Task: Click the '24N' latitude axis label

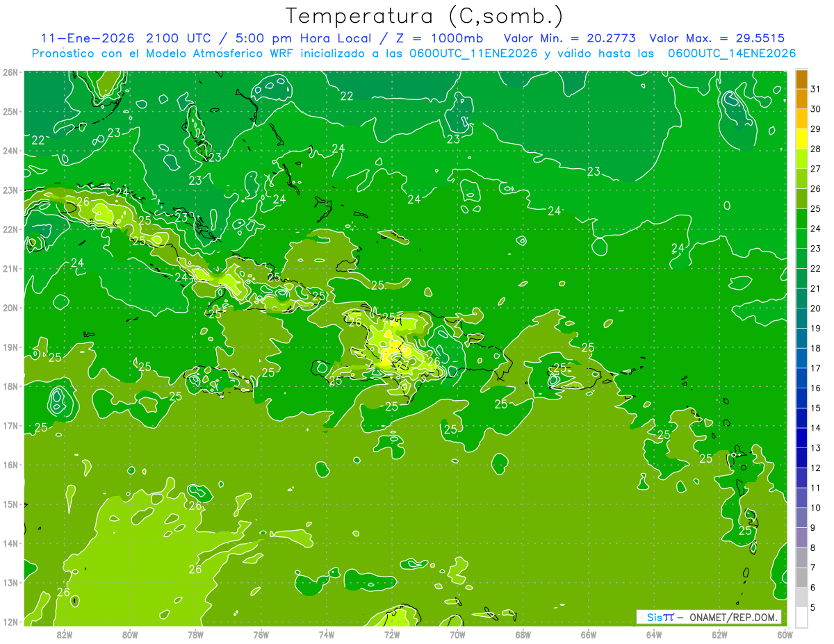Action: tap(10, 151)
